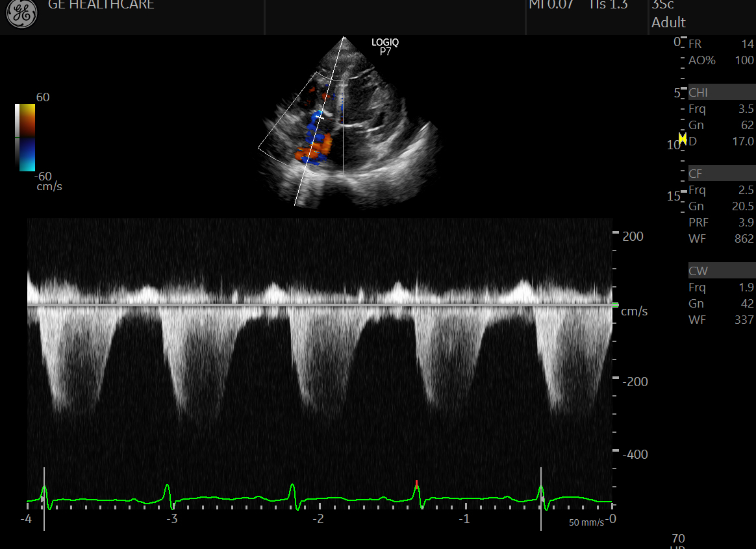Click the LOGIQ P7 label above sector image

[x=385, y=47]
